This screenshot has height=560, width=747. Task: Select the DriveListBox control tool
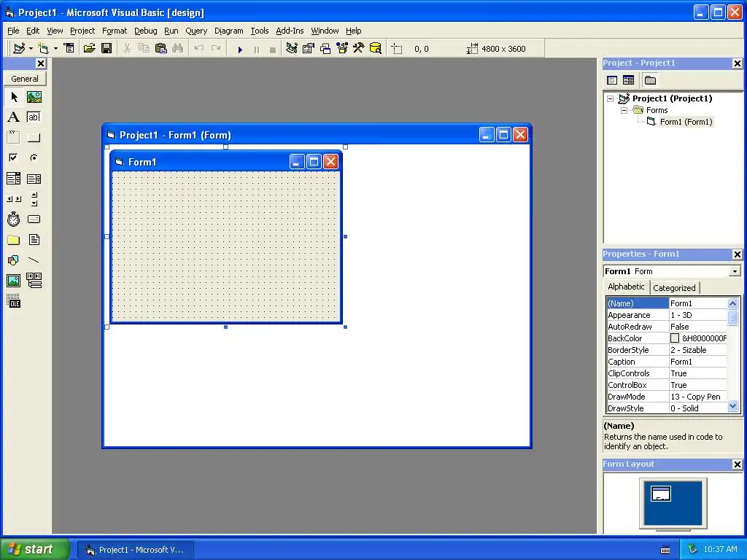click(x=34, y=219)
